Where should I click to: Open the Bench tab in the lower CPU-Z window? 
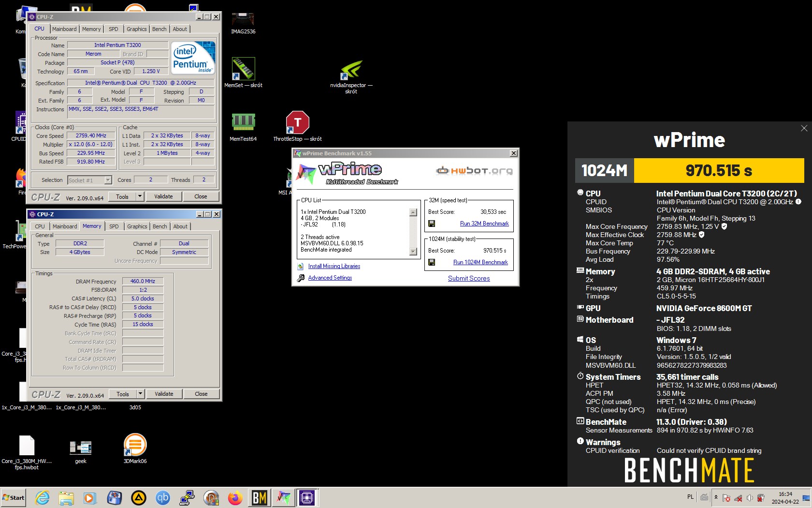pyautogui.click(x=159, y=226)
